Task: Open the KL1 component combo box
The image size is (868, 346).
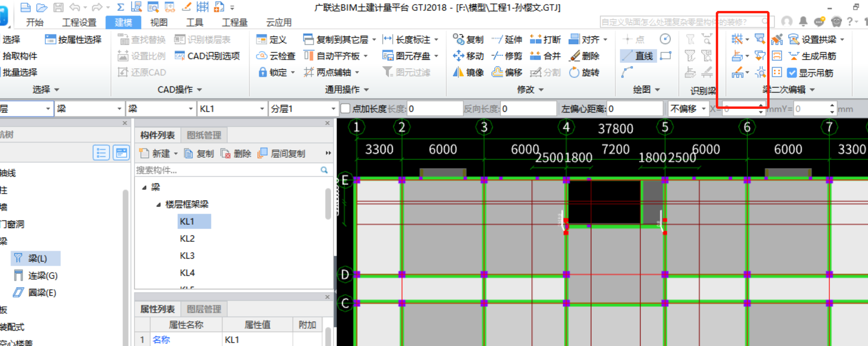Action: (232, 109)
